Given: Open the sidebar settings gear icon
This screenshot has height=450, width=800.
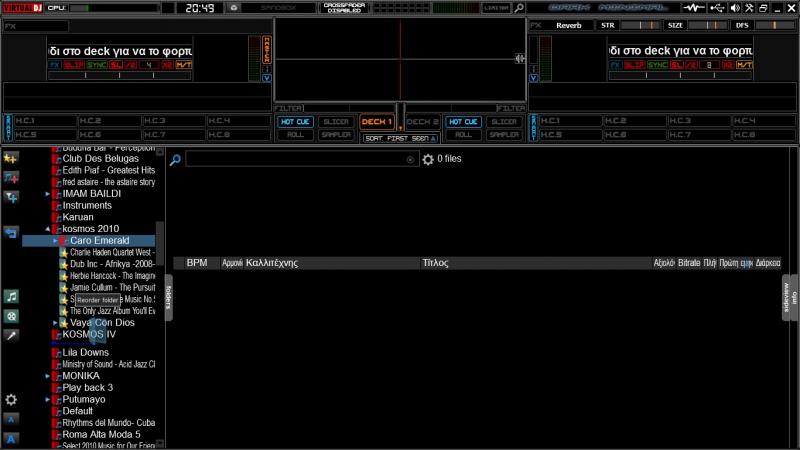Looking at the screenshot, I should point(11,399).
